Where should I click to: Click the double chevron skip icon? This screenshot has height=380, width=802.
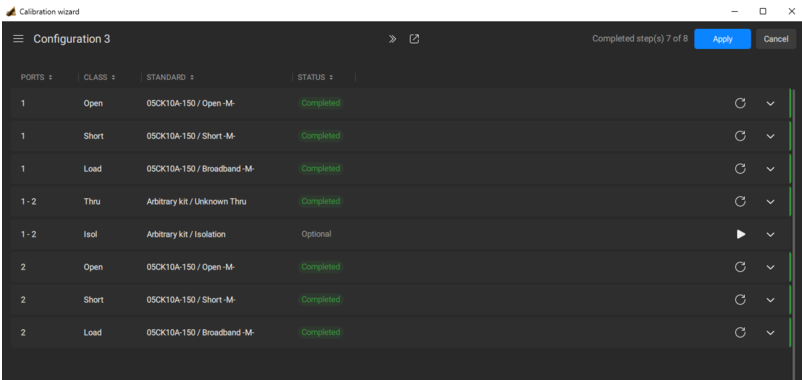tap(392, 39)
